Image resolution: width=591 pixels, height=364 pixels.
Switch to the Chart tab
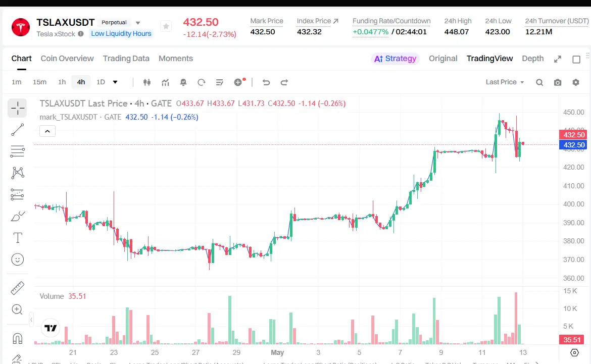[x=22, y=59]
